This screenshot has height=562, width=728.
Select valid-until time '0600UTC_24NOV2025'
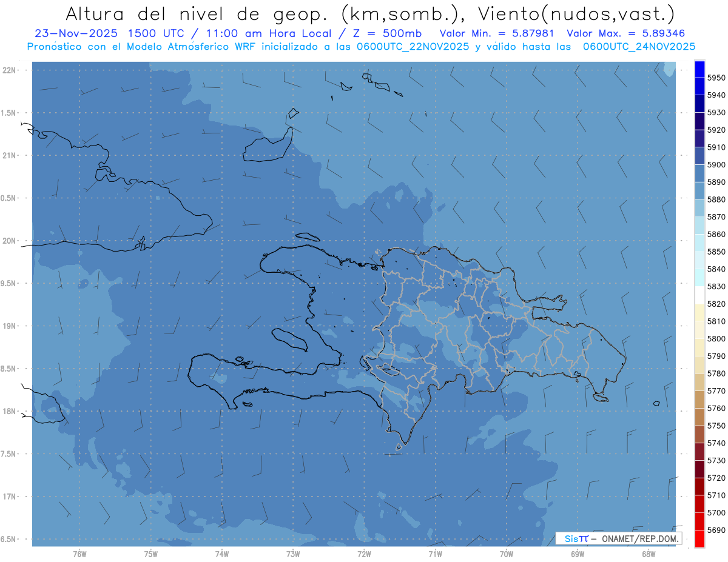tap(639, 47)
